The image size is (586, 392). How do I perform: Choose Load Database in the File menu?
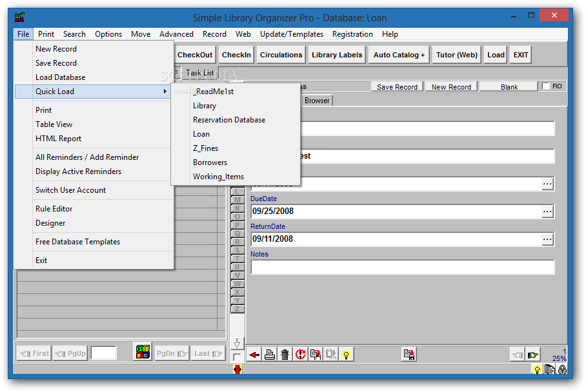60,77
